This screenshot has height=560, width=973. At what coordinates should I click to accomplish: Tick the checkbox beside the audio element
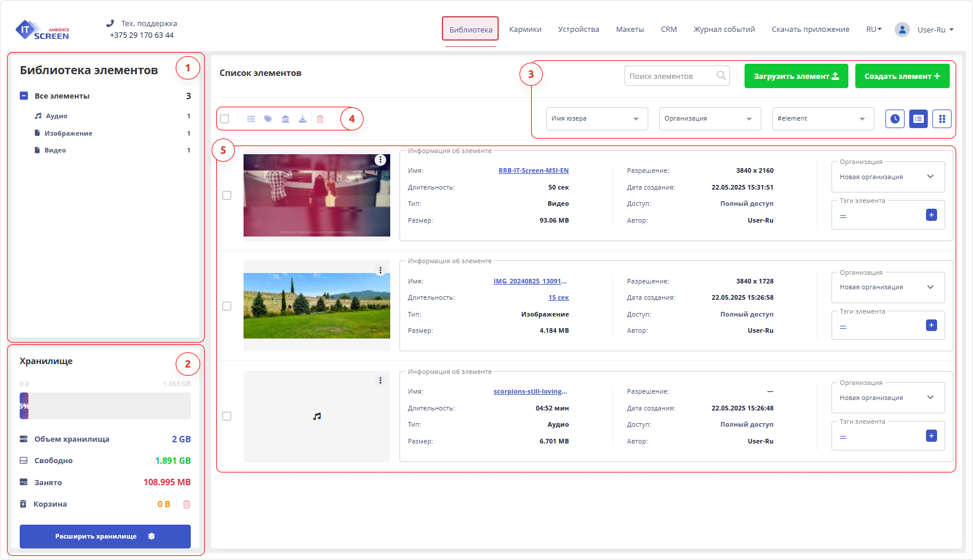point(227,416)
